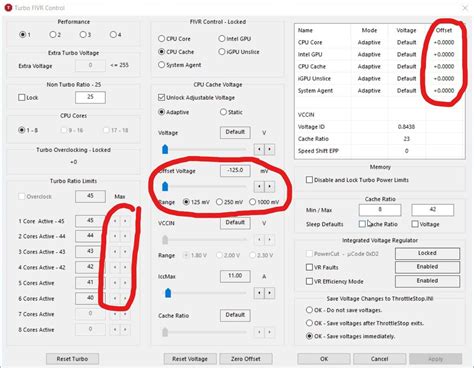Select Adaptive voltage mode

tap(162, 112)
